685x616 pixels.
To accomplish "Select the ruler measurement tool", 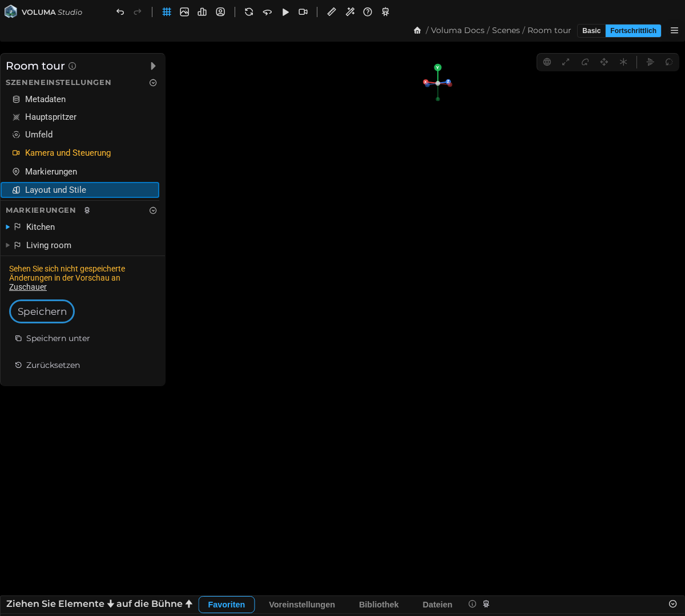I will (332, 12).
